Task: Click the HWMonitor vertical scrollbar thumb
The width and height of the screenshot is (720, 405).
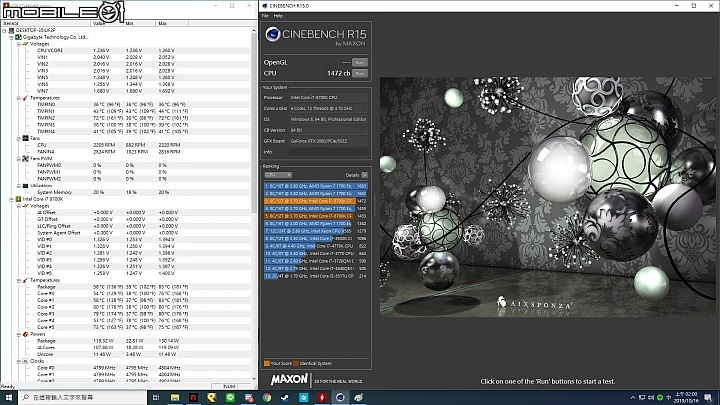Action: [x=254, y=123]
